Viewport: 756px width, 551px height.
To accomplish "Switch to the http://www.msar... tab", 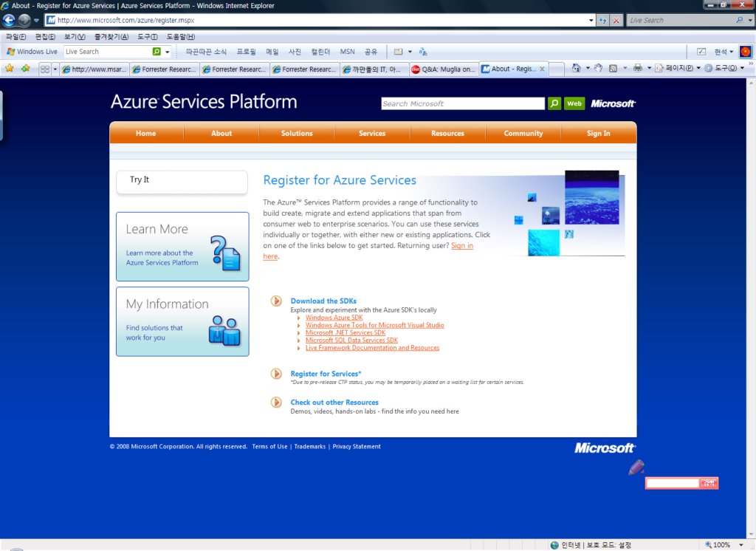I will click(x=94, y=69).
